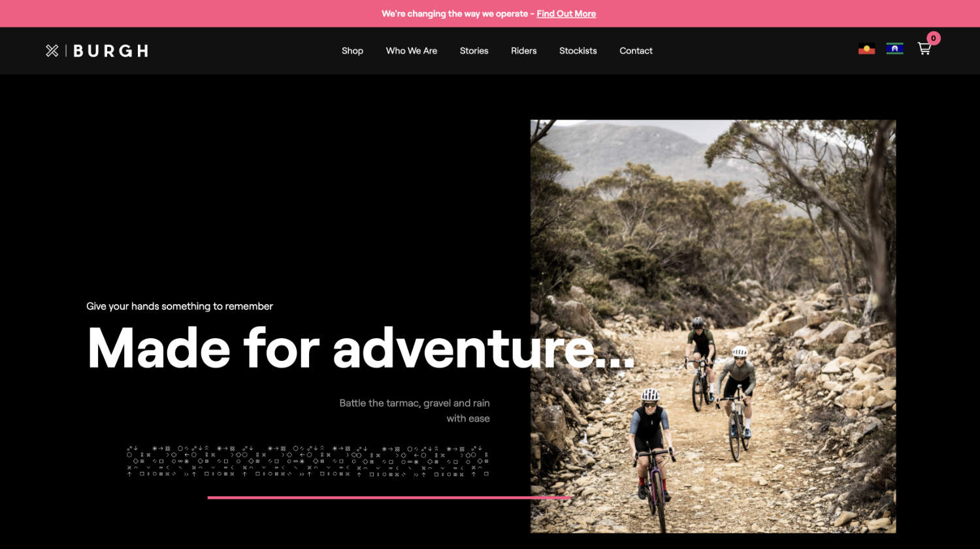The height and width of the screenshot is (549, 980).
Task: Click the Torres Strait Islander flag icon
Action: coord(894,49)
